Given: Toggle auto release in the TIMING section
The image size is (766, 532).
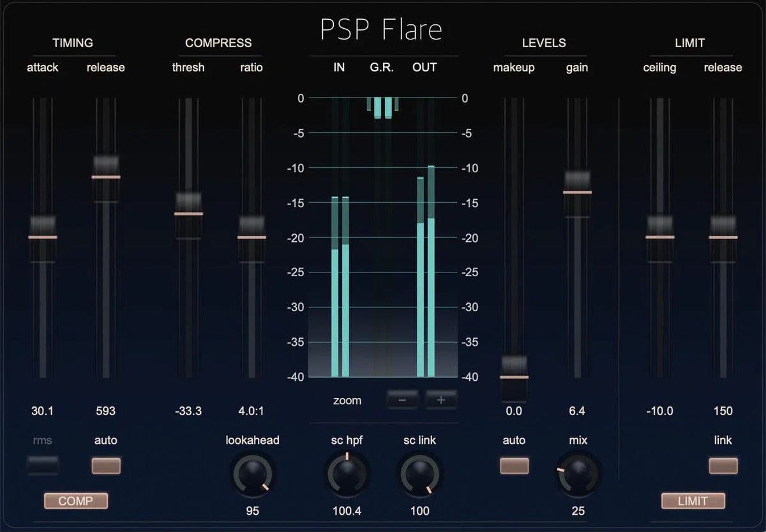Looking at the screenshot, I should tap(105, 465).
